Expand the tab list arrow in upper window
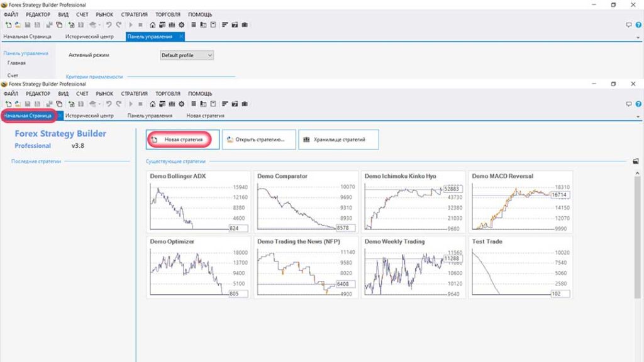 point(638,38)
